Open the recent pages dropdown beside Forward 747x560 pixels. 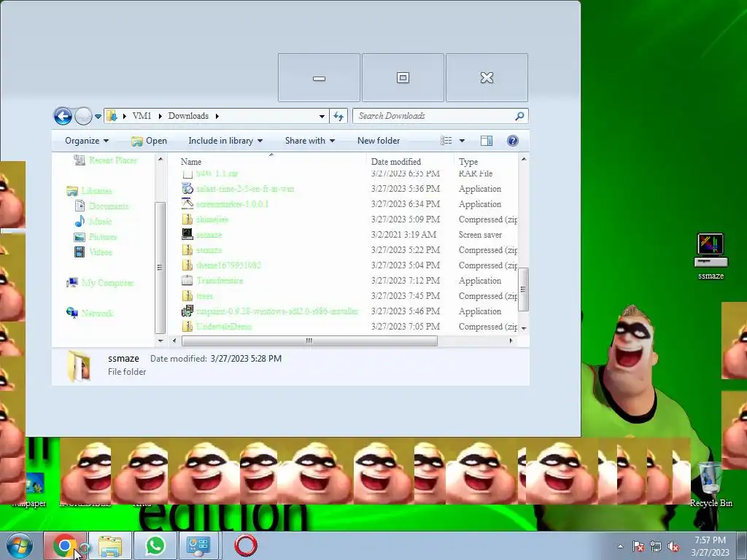[x=98, y=116]
